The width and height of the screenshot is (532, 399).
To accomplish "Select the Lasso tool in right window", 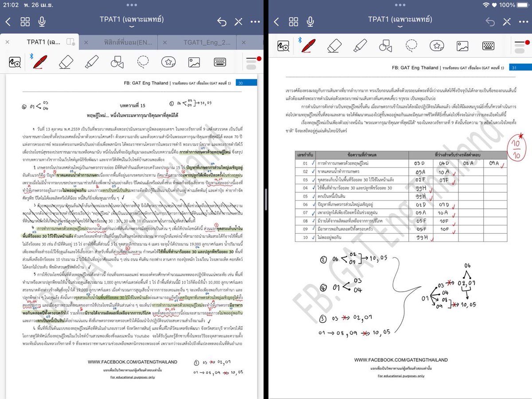I will click(x=411, y=45).
